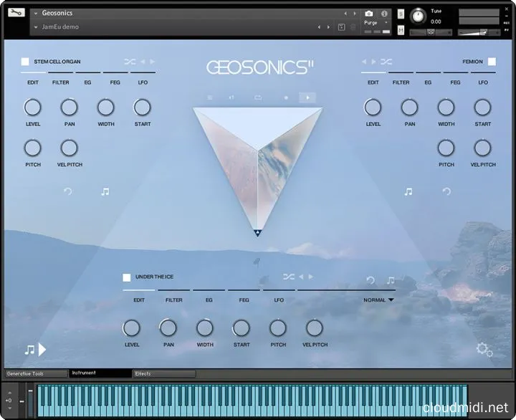Click the snapshot camera icon
Image resolution: width=516 pixels, height=420 pixels.
368,14
